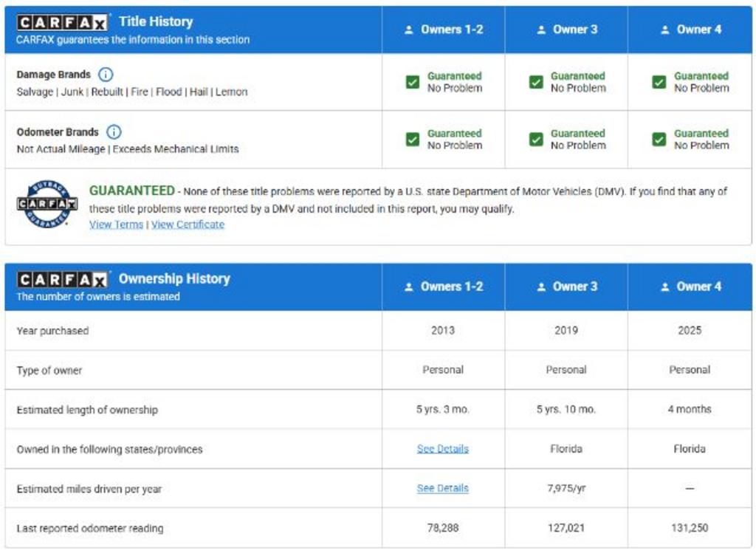Click Florida under Owner 3
Screen dimensions: 756x559
[566, 449]
